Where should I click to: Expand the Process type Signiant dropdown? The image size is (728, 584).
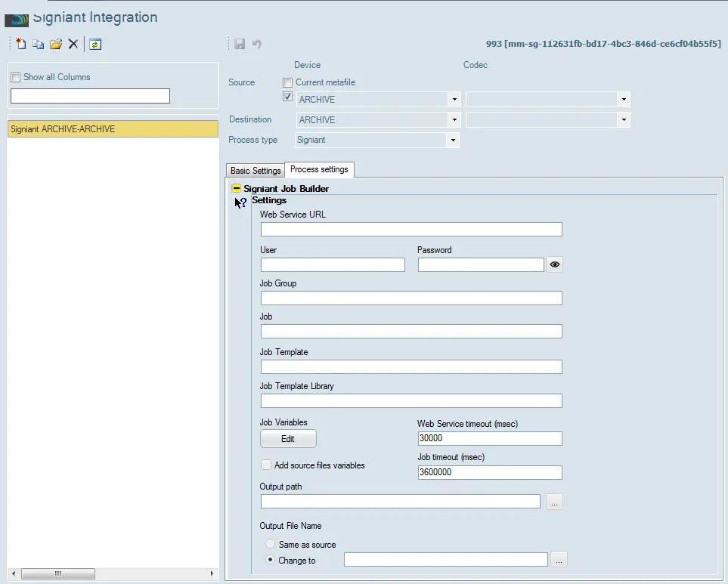[452, 141]
